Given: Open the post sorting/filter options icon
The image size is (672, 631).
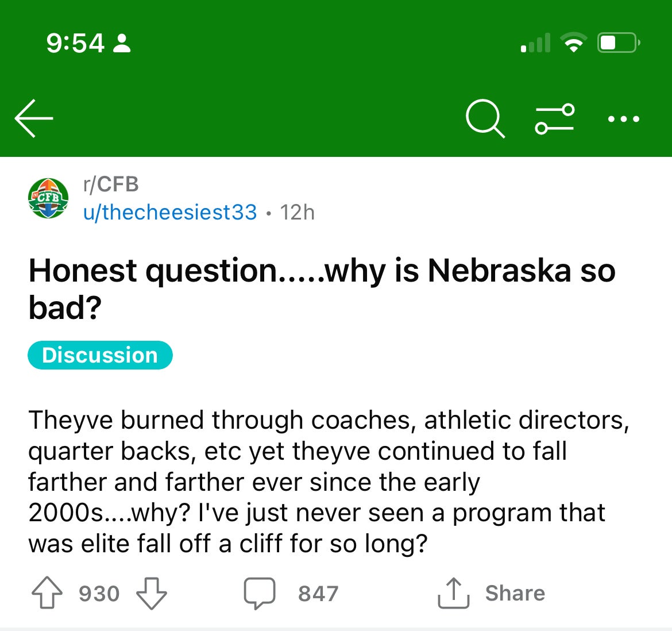Looking at the screenshot, I should pos(555,118).
